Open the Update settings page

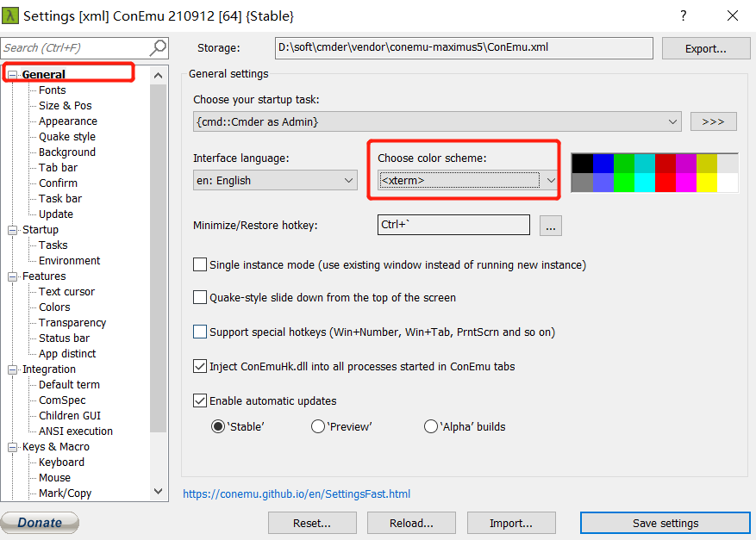point(56,214)
